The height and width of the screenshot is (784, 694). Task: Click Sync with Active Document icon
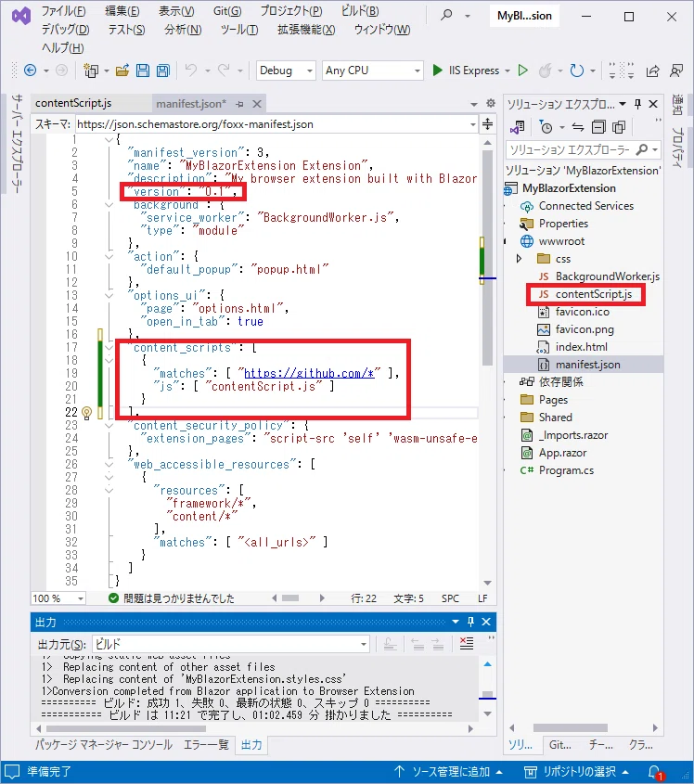click(x=578, y=127)
